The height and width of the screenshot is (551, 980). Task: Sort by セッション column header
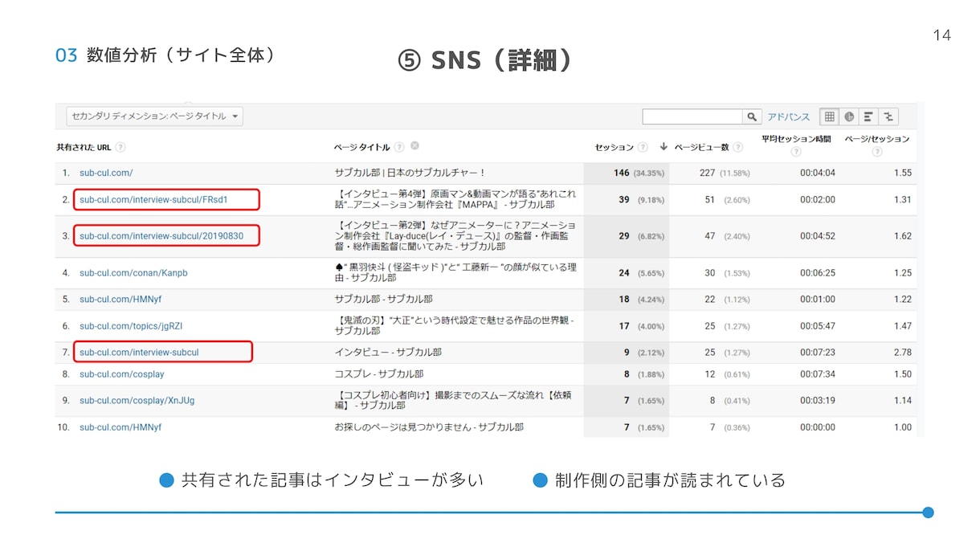tap(615, 147)
